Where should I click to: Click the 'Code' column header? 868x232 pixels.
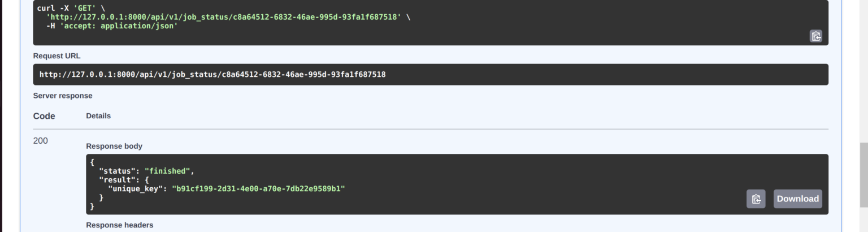(x=44, y=116)
